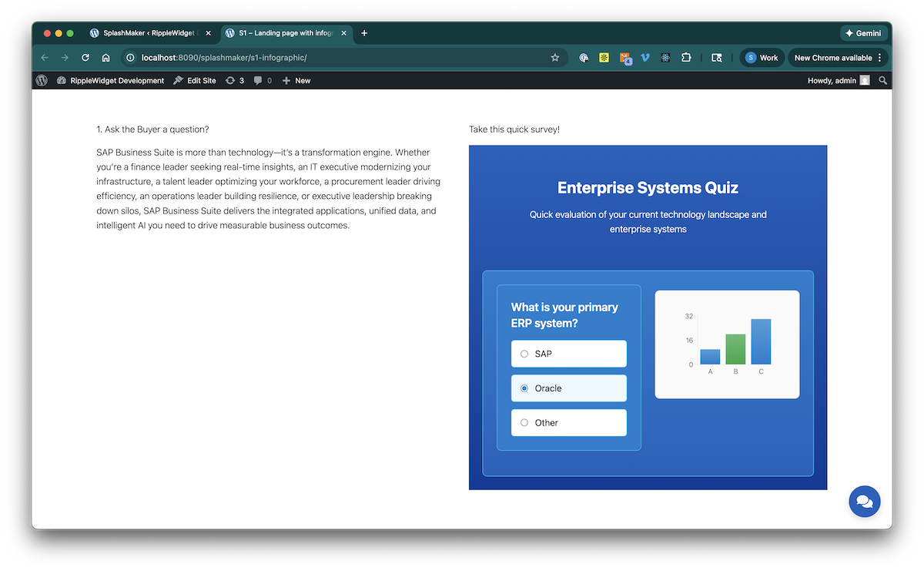924x571 pixels.
Task: Choose the Other radio option
Action: click(524, 422)
